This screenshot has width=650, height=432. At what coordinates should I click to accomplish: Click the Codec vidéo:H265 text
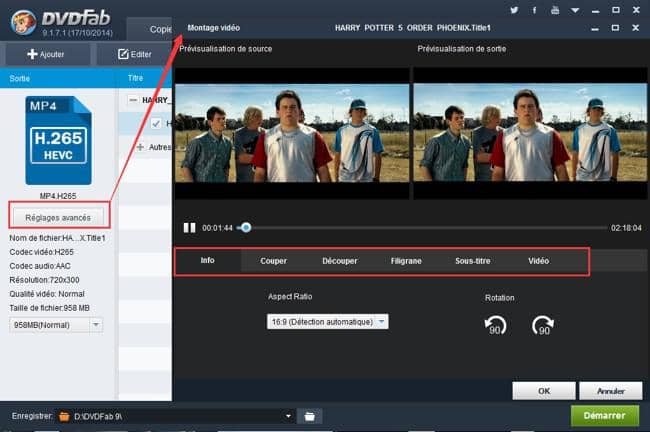pyautogui.click(x=41, y=252)
